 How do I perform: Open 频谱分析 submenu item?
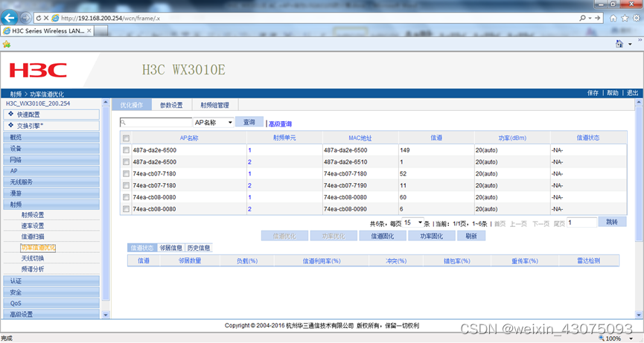(x=33, y=269)
